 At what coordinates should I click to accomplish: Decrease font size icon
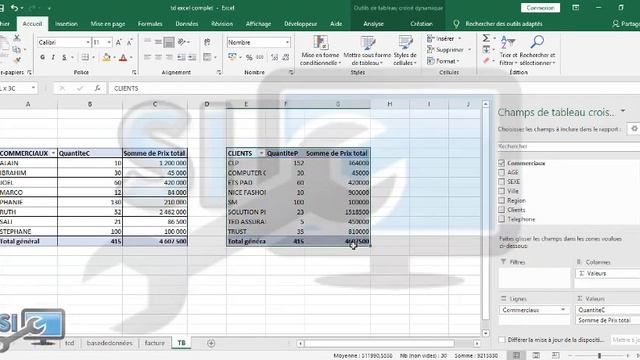click(129, 42)
